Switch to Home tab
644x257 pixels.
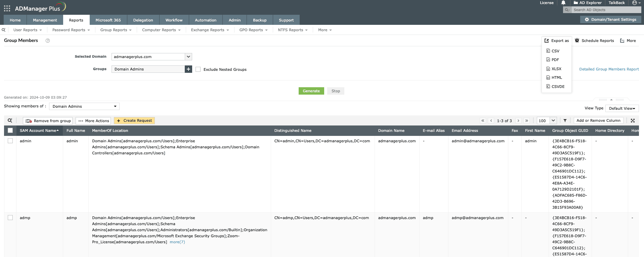pyautogui.click(x=15, y=20)
